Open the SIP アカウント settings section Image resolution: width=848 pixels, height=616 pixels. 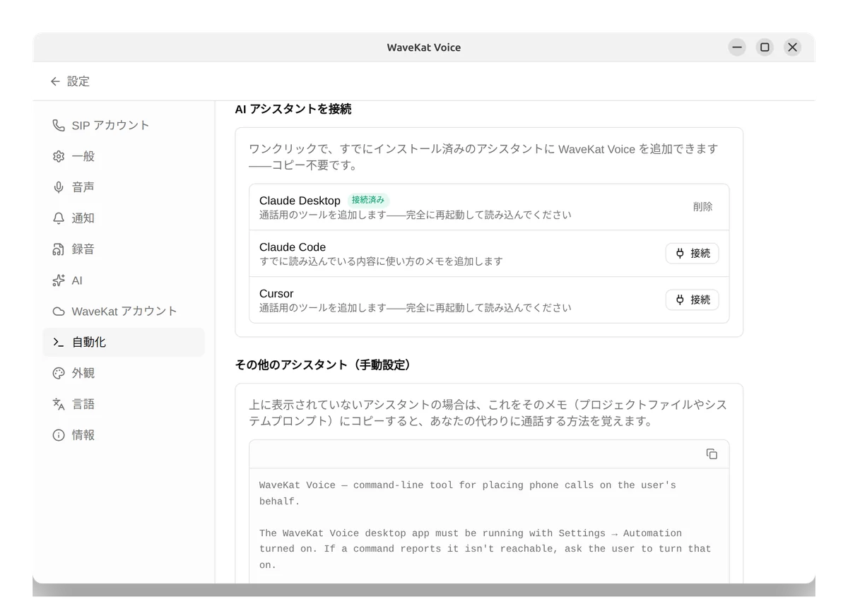coord(124,125)
